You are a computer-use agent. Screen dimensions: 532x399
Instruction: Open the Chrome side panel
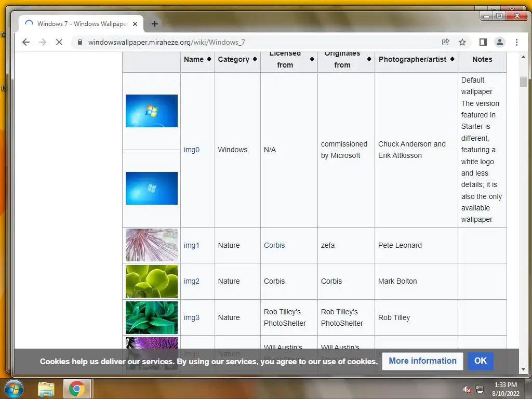[483, 42]
